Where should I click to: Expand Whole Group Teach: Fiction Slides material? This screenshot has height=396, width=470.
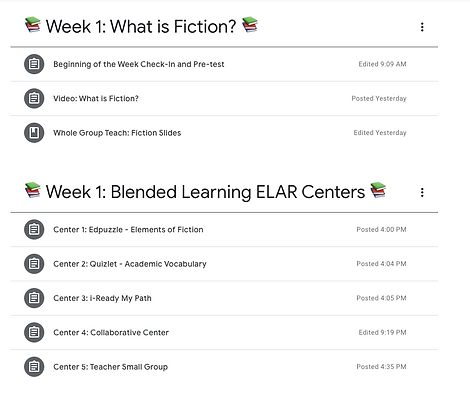click(224, 133)
